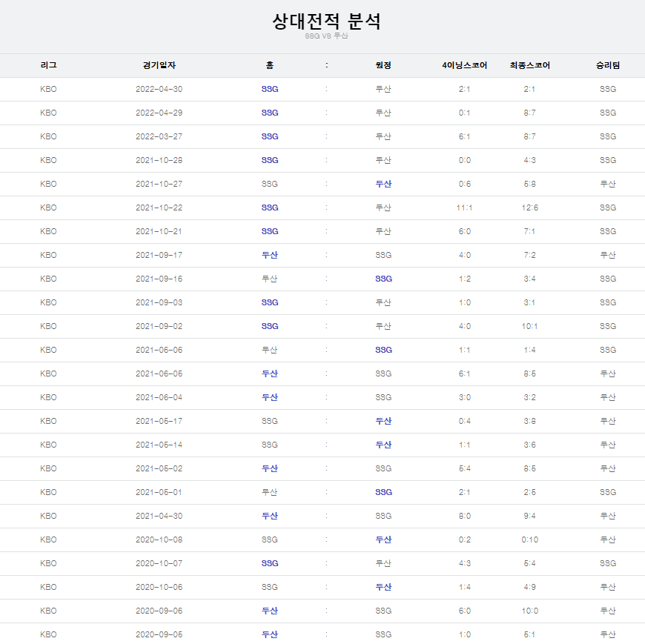This screenshot has width=645, height=644.
Task: Click 4-inning score '2:1' in the 2022-04-30 row
Action: coord(464,89)
